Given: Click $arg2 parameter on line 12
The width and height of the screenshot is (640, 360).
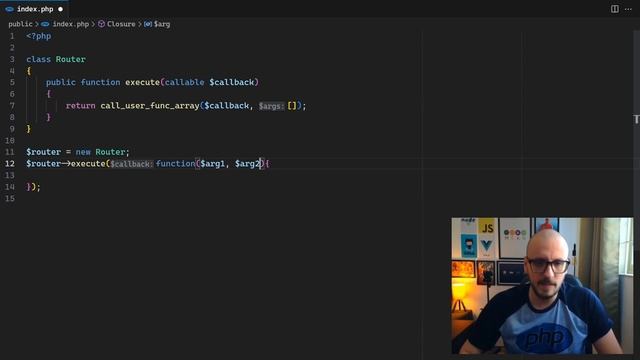Looking at the screenshot, I should [x=247, y=164].
